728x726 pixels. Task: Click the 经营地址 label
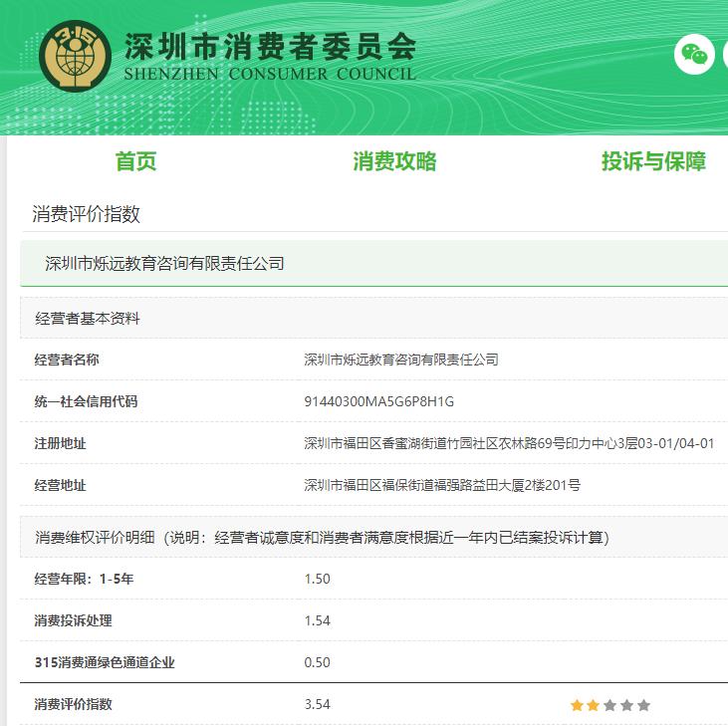click(60, 485)
